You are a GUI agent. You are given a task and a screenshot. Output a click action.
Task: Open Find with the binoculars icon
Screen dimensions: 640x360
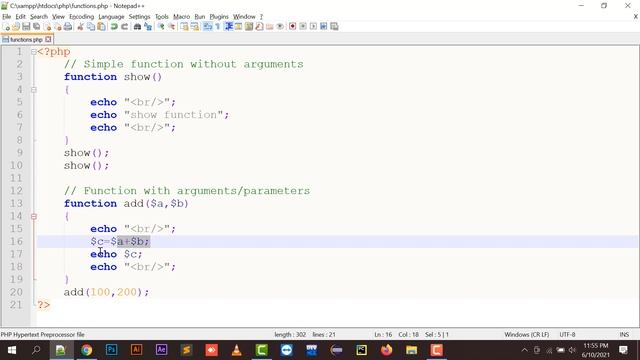click(137, 27)
